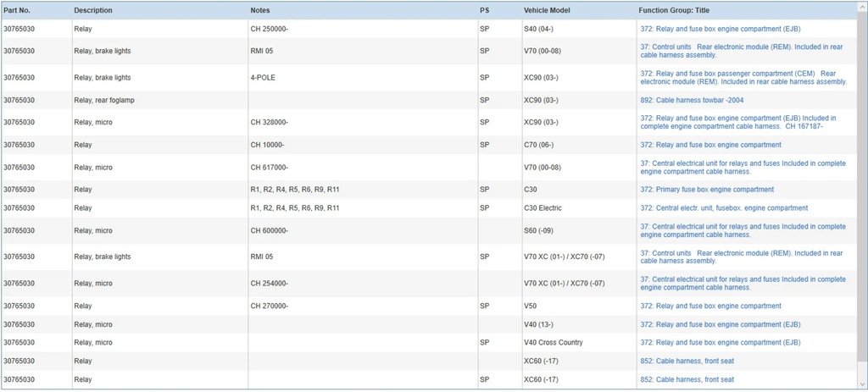
Task: Click the Vehicle Model column header
Action: coord(547,10)
